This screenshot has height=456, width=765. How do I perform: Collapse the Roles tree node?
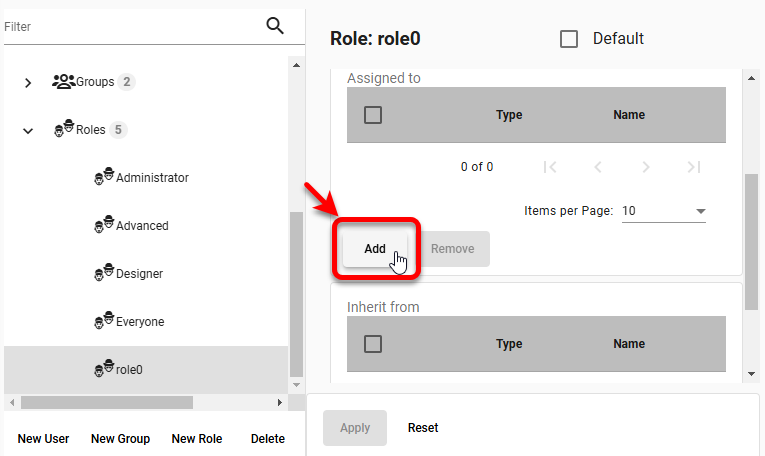(x=28, y=130)
